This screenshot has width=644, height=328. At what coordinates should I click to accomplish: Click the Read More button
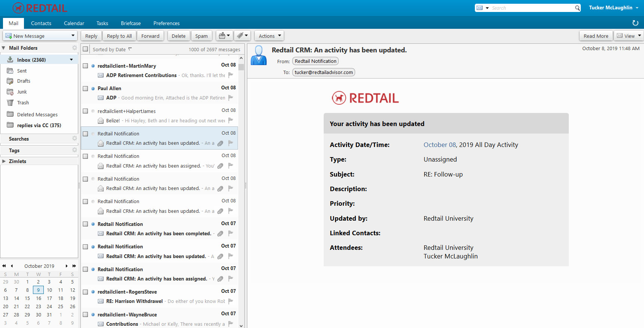click(x=596, y=36)
